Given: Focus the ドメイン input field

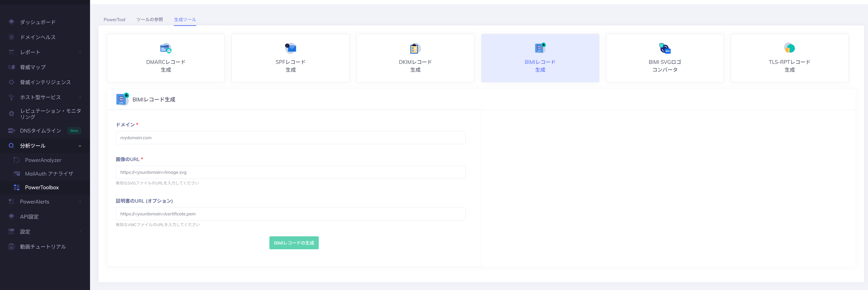Looking at the screenshot, I should click(x=290, y=138).
